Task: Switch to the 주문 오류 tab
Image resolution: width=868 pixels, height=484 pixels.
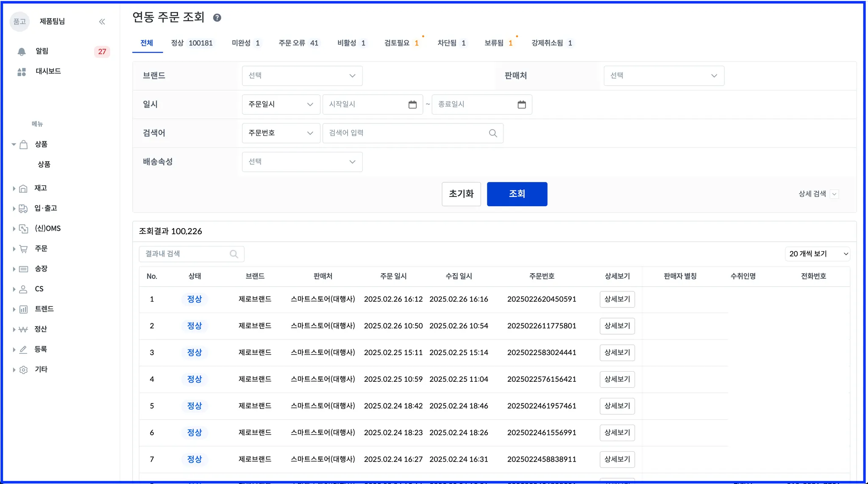Action: [298, 43]
